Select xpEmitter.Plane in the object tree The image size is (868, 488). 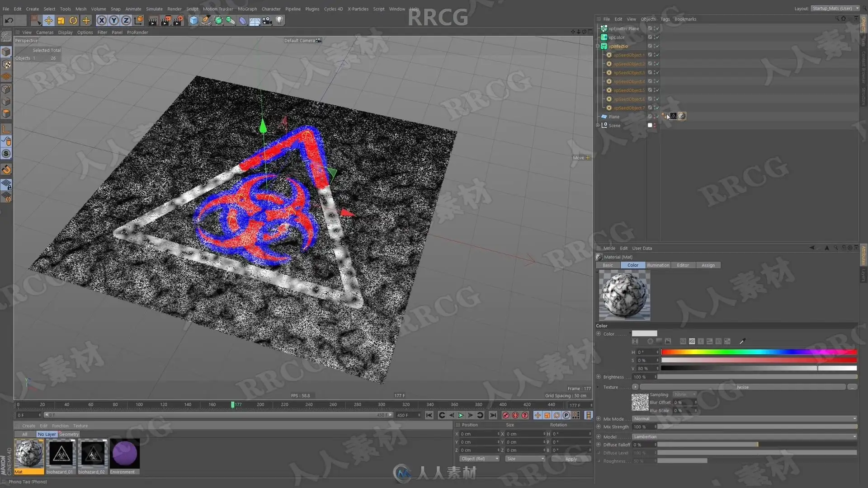623,28
